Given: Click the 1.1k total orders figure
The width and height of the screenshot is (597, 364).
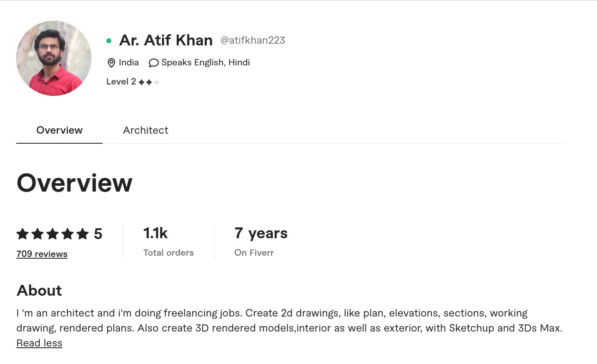Looking at the screenshot, I should pos(155,233).
